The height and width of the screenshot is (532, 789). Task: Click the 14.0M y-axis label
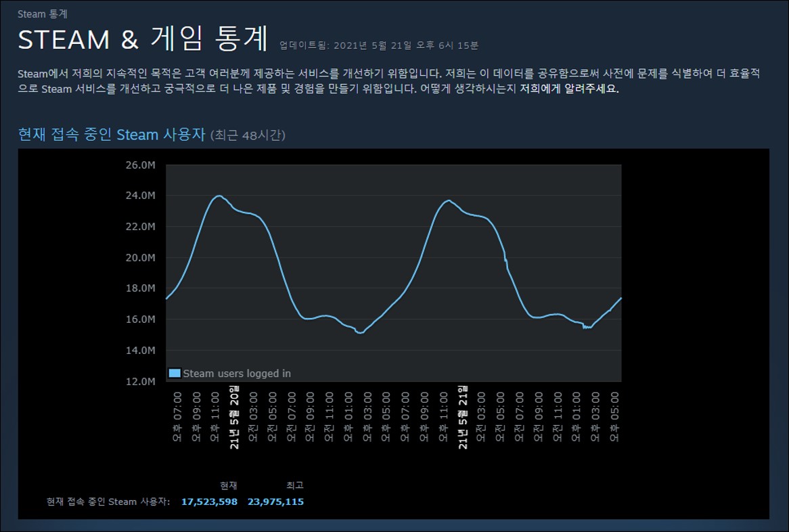140,351
